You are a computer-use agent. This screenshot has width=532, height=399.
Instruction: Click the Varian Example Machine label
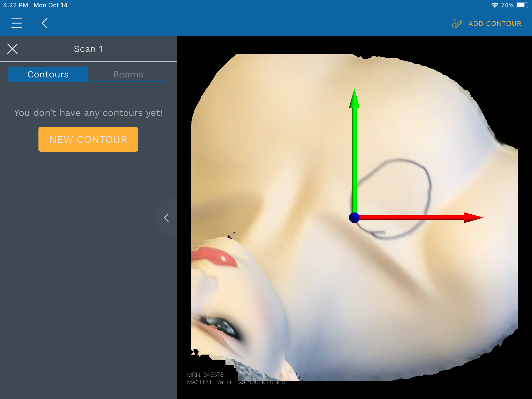pyautogui.click(x=236, y=382)
